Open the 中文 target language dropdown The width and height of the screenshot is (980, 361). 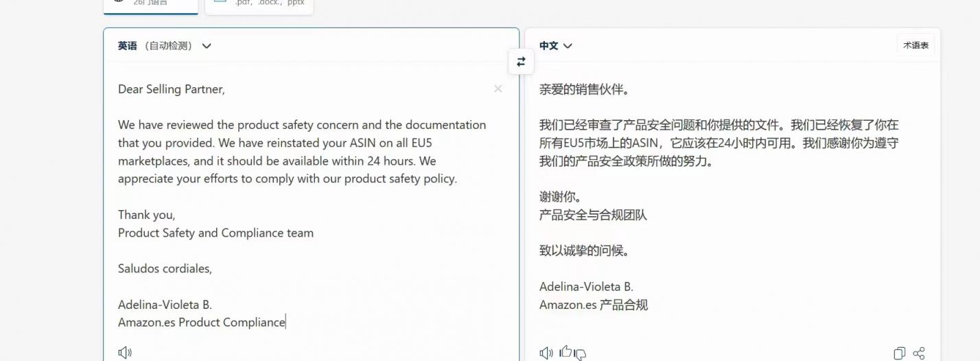pos(555,46)
